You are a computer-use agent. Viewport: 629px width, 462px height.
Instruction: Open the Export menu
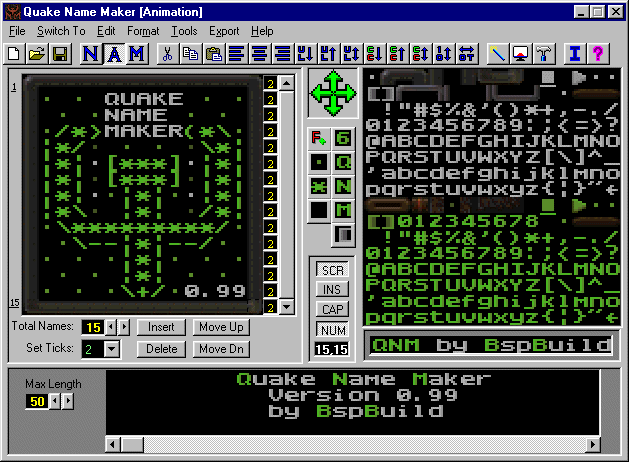click(x=223, y=31)
